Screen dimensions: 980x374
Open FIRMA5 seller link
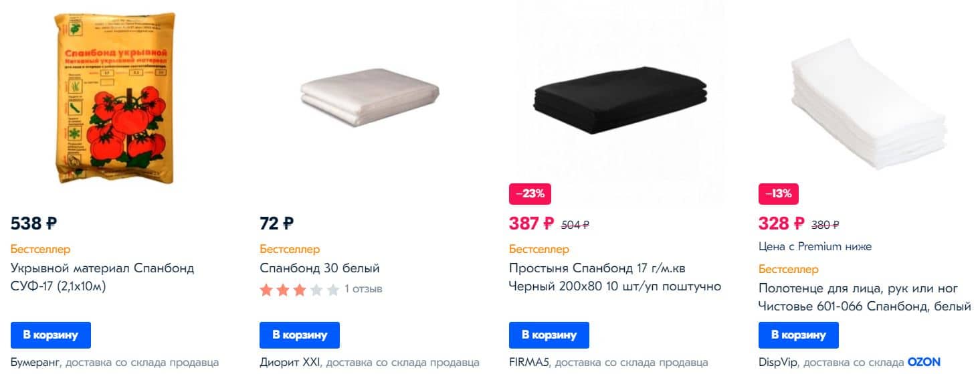pyautogui.click(x=530, y=363)
